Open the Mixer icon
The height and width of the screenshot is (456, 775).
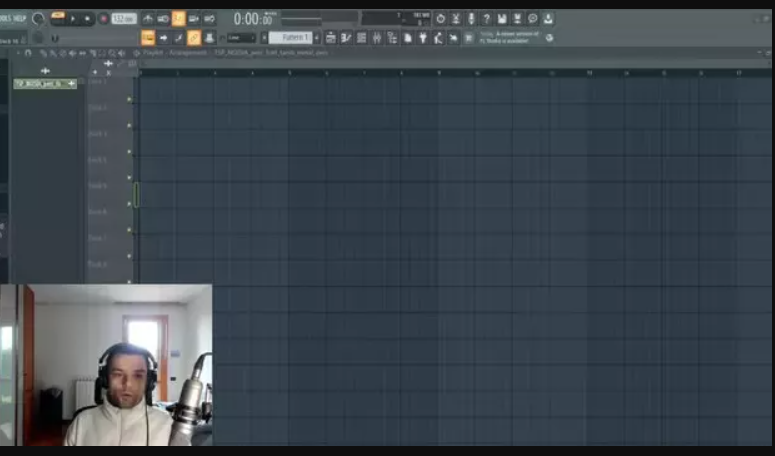click(377, 38)
